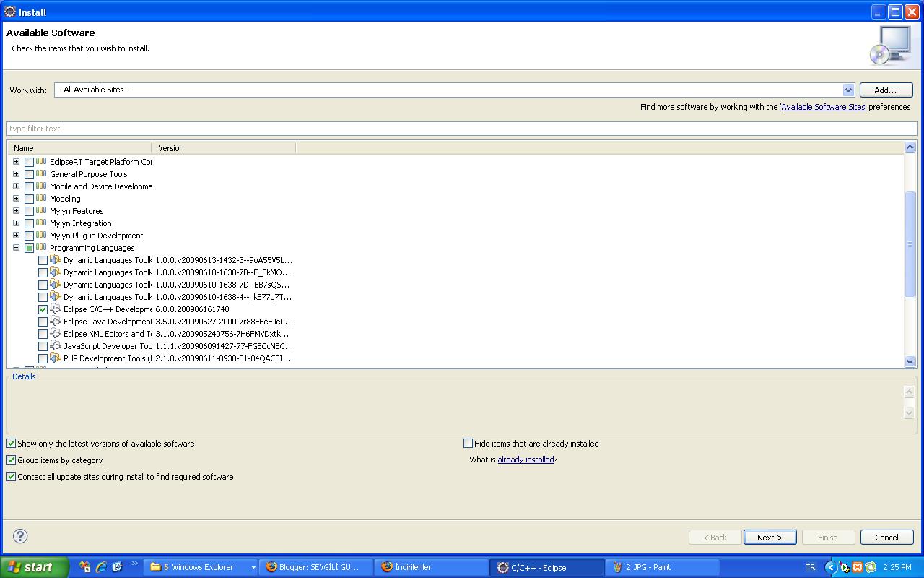
Task: Click the Install window gear icon in title bar
Action: (x=10, y=12)
